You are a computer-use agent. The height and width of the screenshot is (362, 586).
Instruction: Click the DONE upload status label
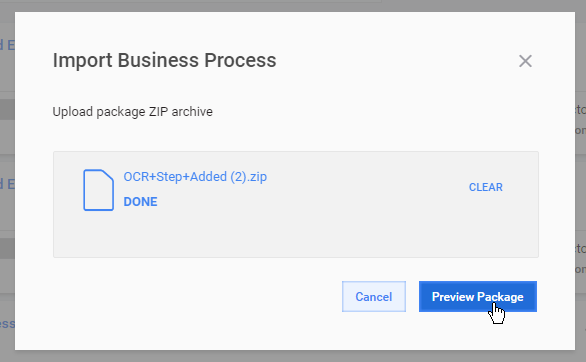(141, 202)
